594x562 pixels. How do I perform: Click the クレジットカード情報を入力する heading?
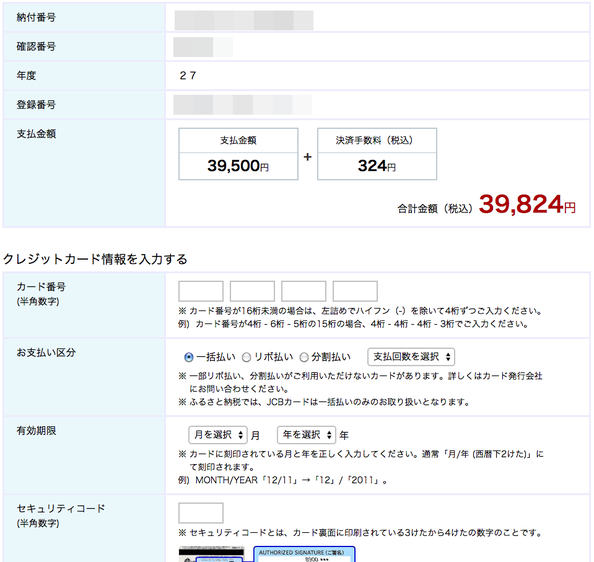95,259
